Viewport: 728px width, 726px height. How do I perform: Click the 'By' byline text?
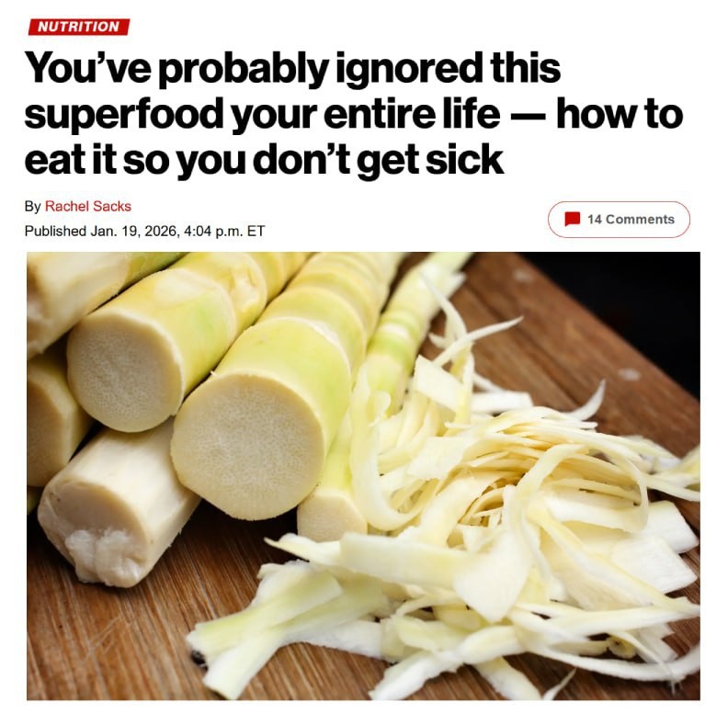point(32,206)
